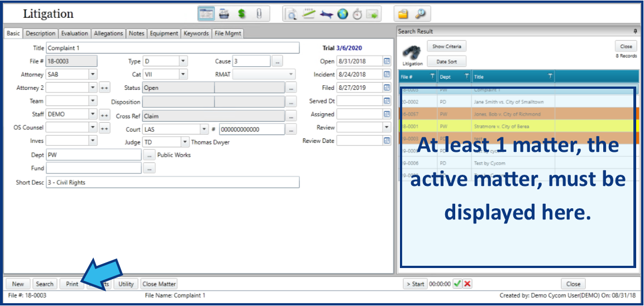Open calendar picker for Open date
644x306 pixels.
[x=387, y=61]
